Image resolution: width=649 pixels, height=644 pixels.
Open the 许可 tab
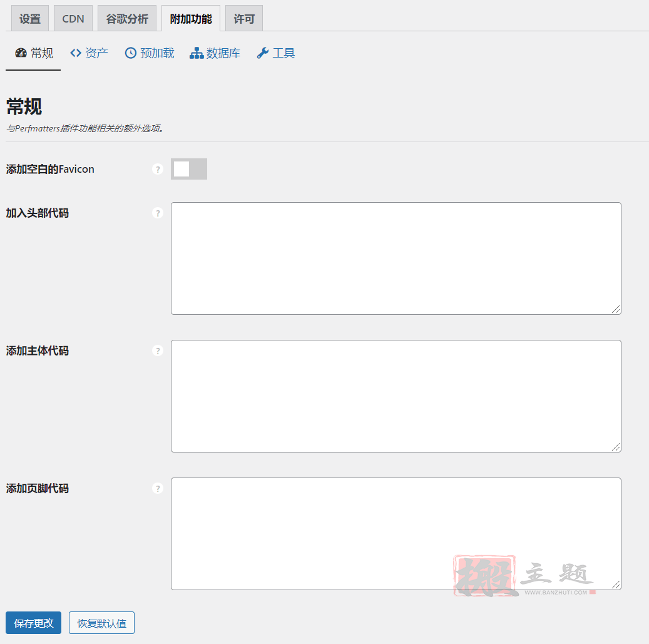pyautogui.click(x=244, y=18)
